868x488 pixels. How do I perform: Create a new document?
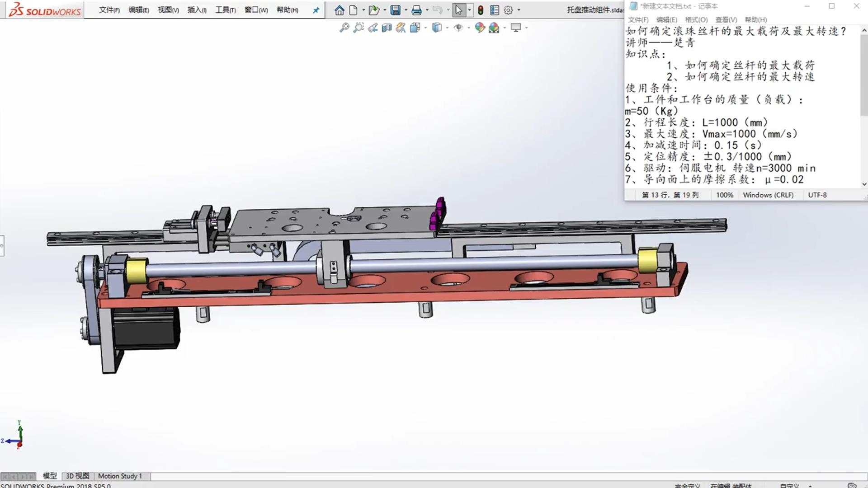pos(354,10)
